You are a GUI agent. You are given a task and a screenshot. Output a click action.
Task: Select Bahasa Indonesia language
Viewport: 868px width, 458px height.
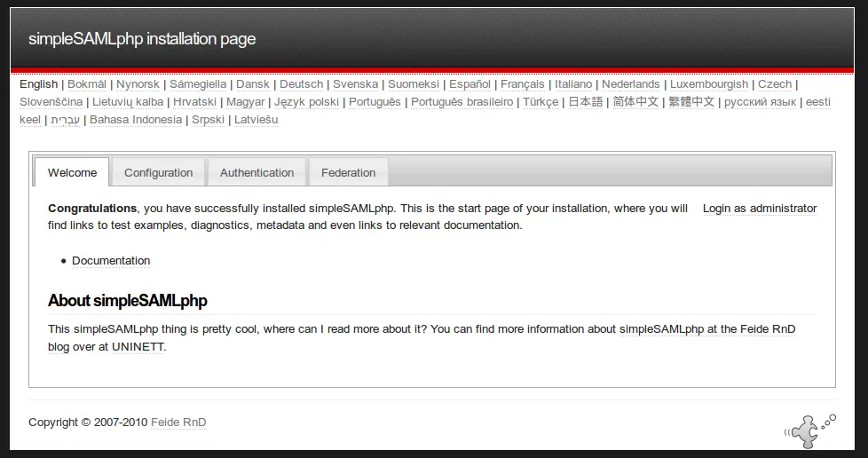tap(136, 120)
